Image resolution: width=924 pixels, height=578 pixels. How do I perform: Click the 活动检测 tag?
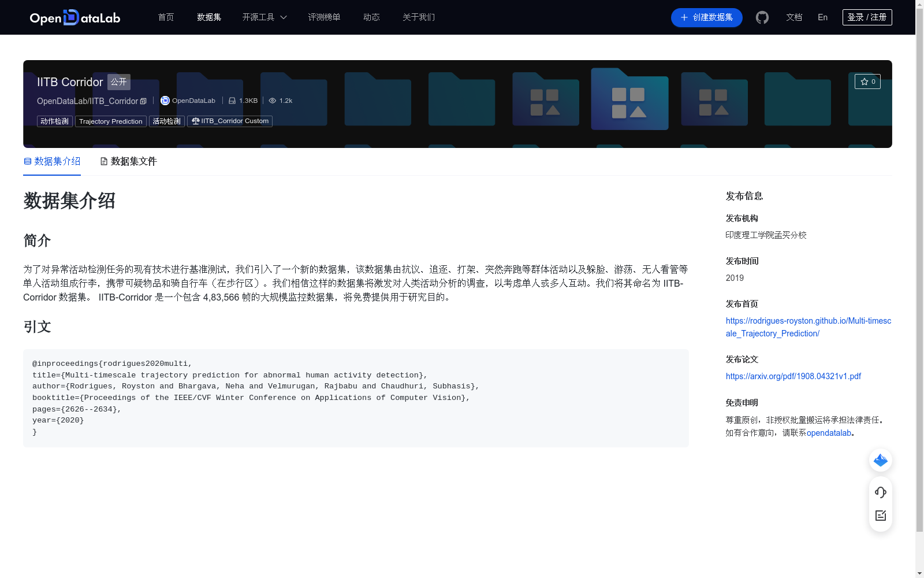(x=167, y=121)
